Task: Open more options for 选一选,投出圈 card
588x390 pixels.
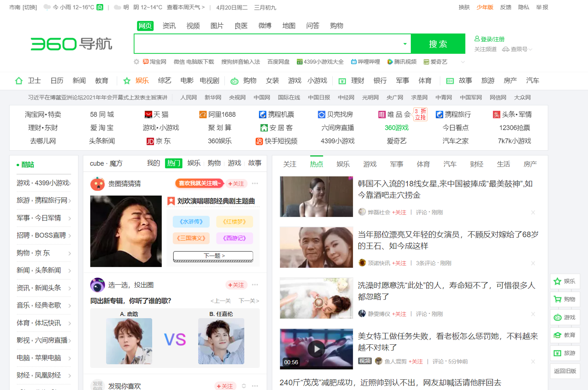Action: coord(255,285)
